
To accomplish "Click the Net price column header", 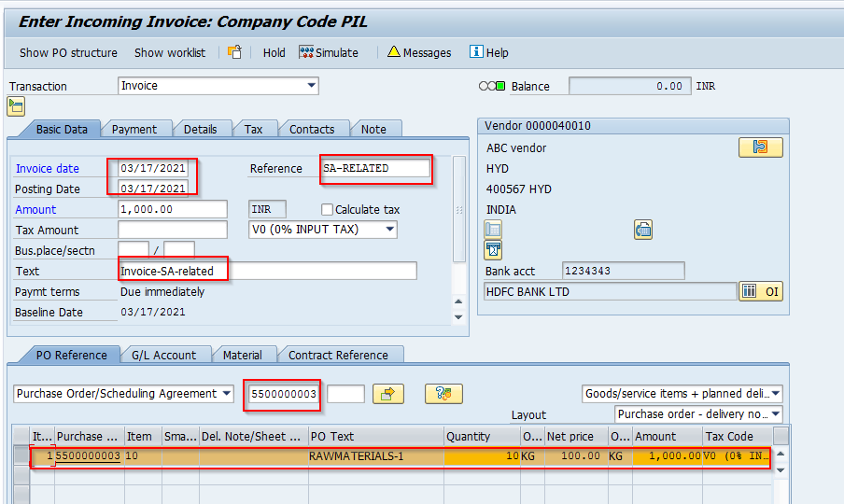I will (576, 436).
